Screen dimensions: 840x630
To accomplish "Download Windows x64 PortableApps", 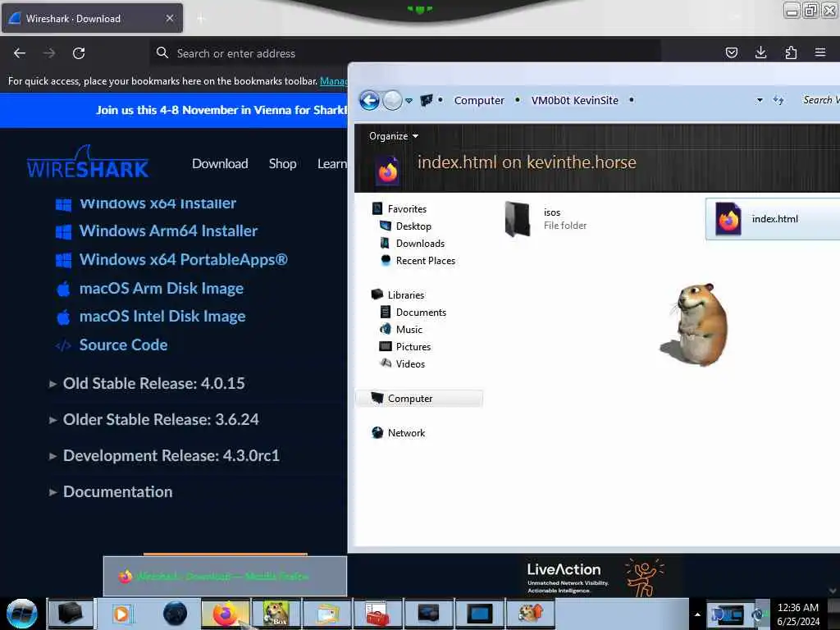I will coord(183,259).
